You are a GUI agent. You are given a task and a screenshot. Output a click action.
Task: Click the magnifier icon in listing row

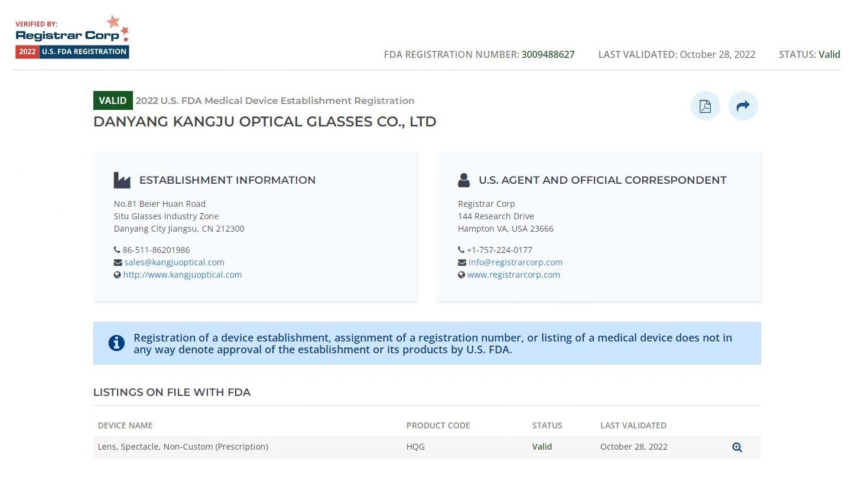(737, 447)
